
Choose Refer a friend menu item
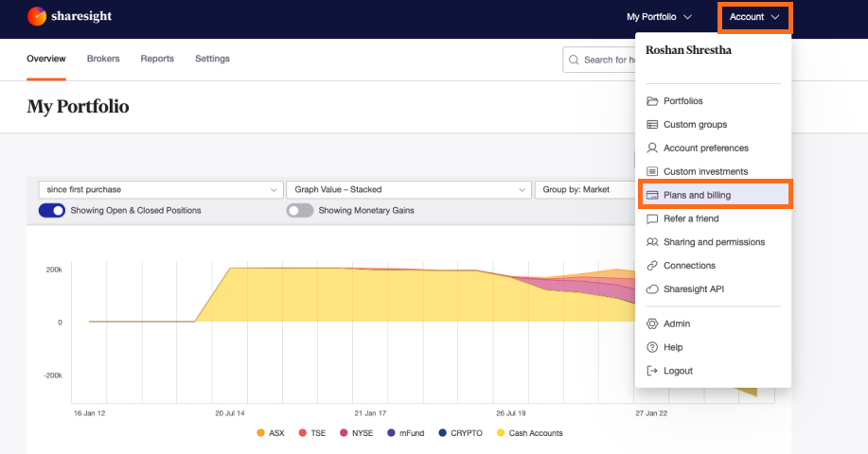(x=713, y=219)
